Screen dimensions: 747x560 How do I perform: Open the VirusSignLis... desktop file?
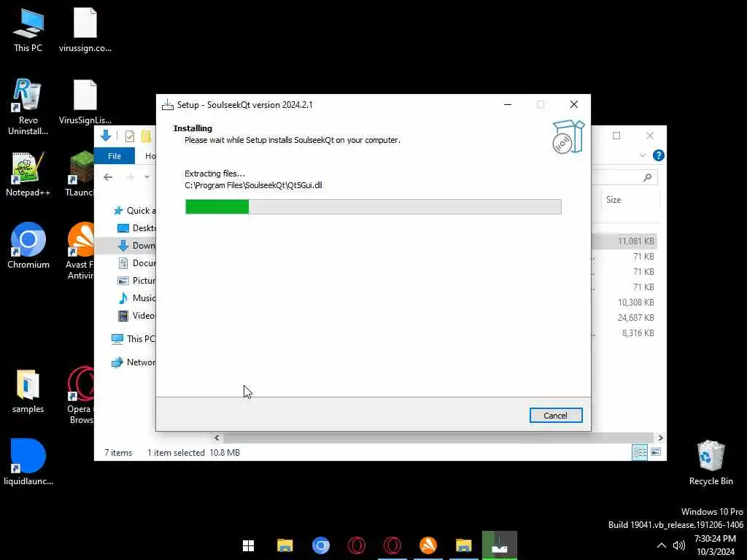click(85, 102)
